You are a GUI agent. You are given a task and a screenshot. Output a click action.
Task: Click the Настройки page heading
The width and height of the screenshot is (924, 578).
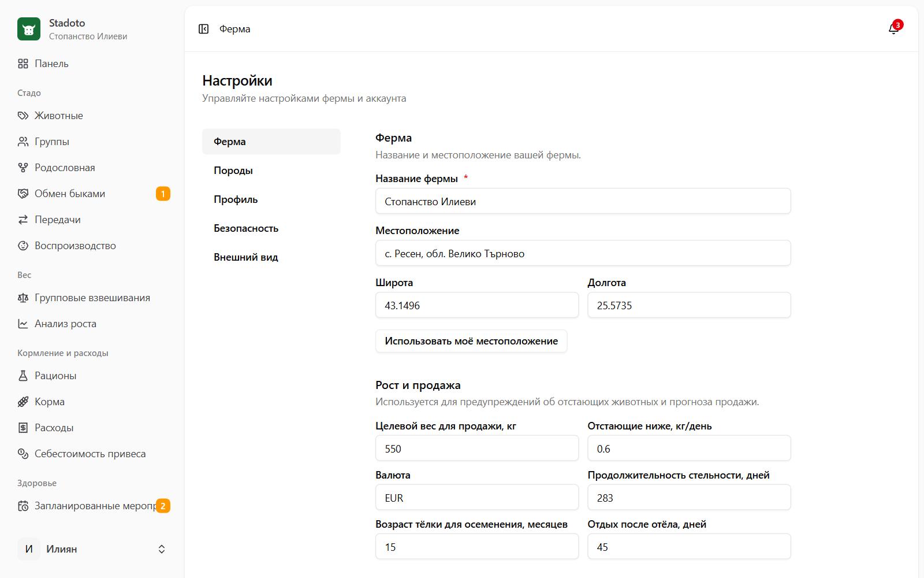point(237,80)
